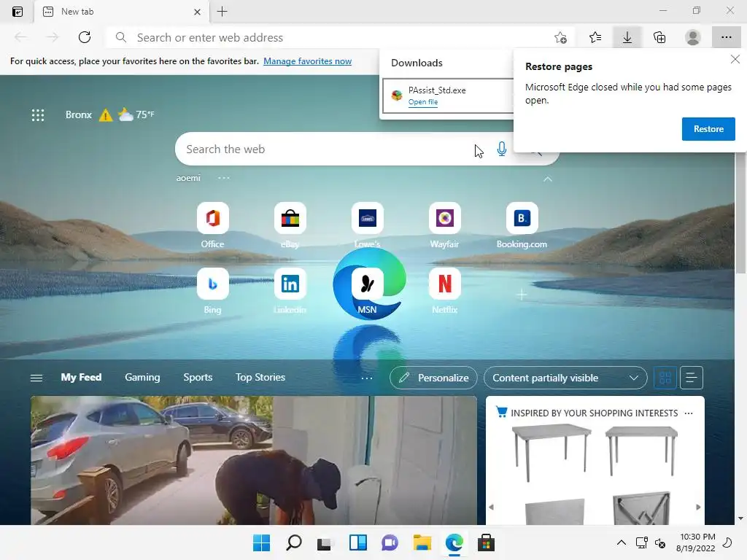Open the Netflix quick link
This screenshot has width=747, height=560.
(444, 292)
